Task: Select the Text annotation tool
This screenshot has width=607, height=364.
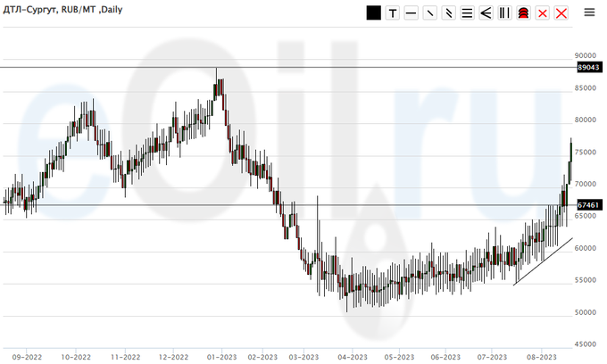Action: click(392, 12)
